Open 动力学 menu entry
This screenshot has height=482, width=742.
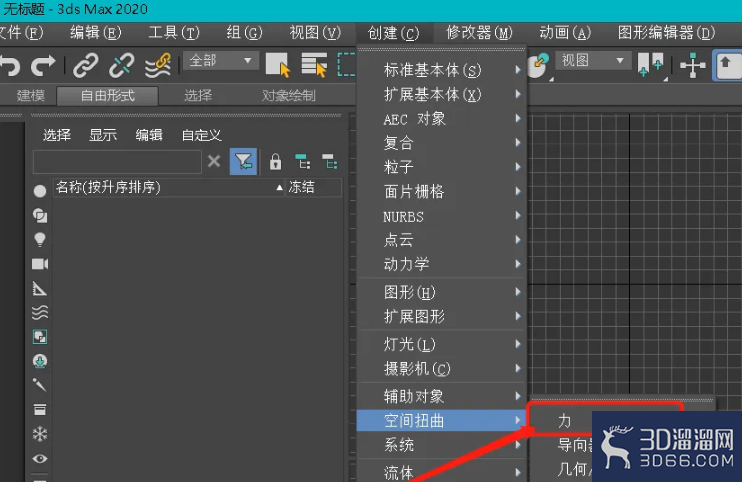[x=442, y=264]
